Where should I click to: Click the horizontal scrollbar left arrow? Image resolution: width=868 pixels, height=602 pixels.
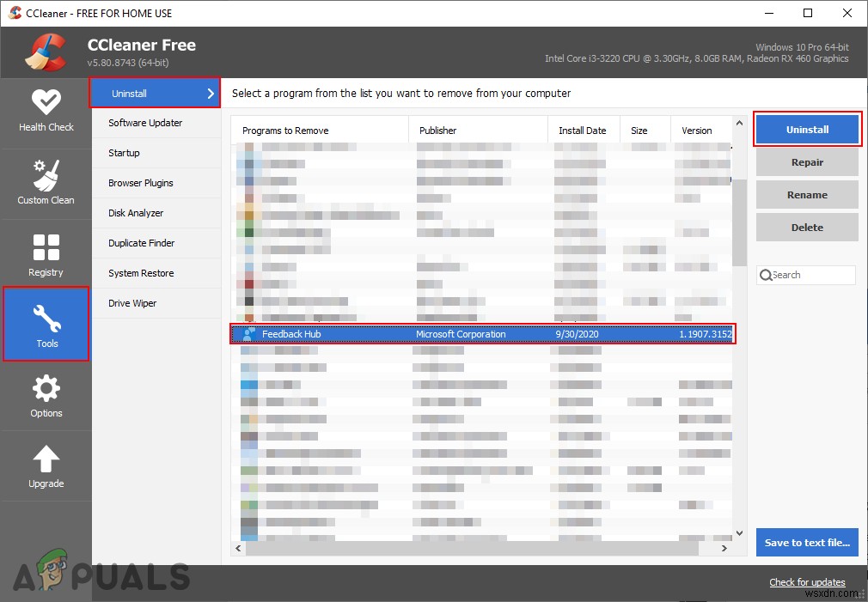pyautogui.click(x=238, y=549)
